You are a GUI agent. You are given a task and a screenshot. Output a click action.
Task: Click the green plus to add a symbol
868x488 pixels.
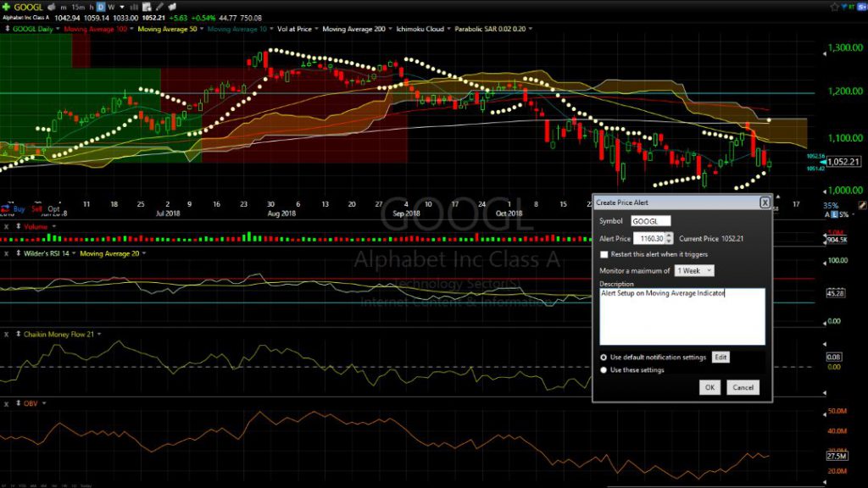click(7, 6)
